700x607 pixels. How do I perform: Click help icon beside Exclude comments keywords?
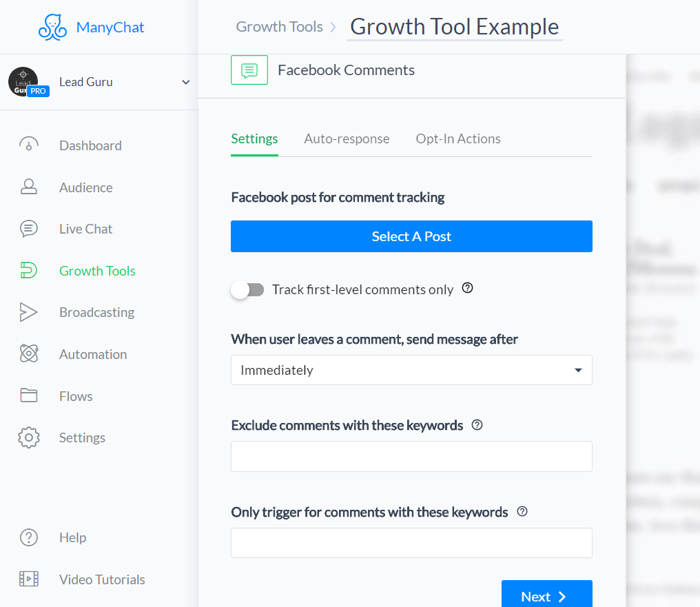click(477, 425)
